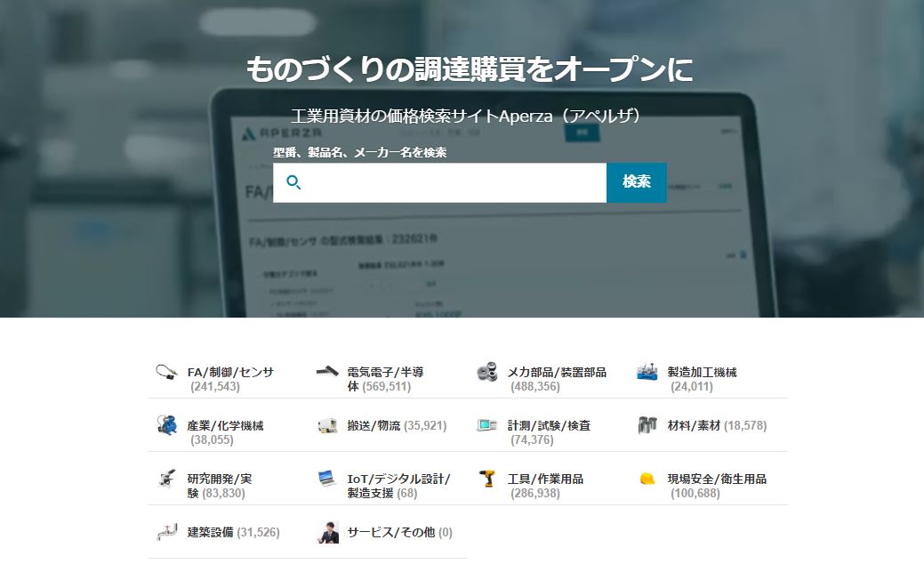The image size is (924, 572).
Task: Click the FA/制御/センサ cable icon
Action: pyautogui.click(x=166, y=372)
